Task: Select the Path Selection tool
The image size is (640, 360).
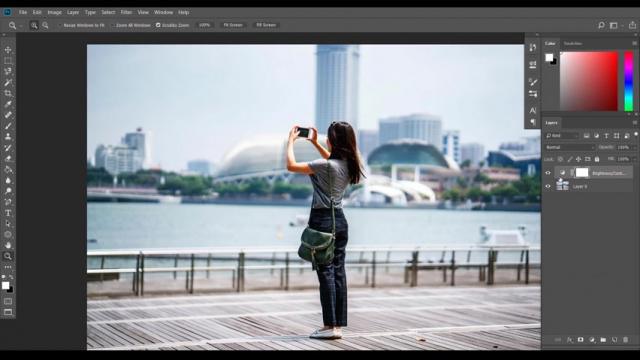Action: (x=8, y=224)
